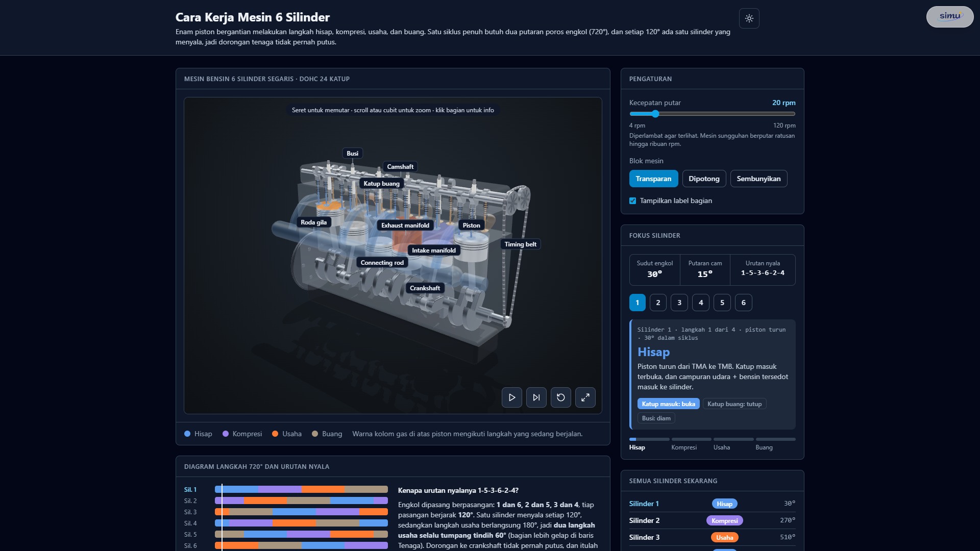Click the Usaha legend item
Viewport: 980px width, 551px height.
point(287,434)
